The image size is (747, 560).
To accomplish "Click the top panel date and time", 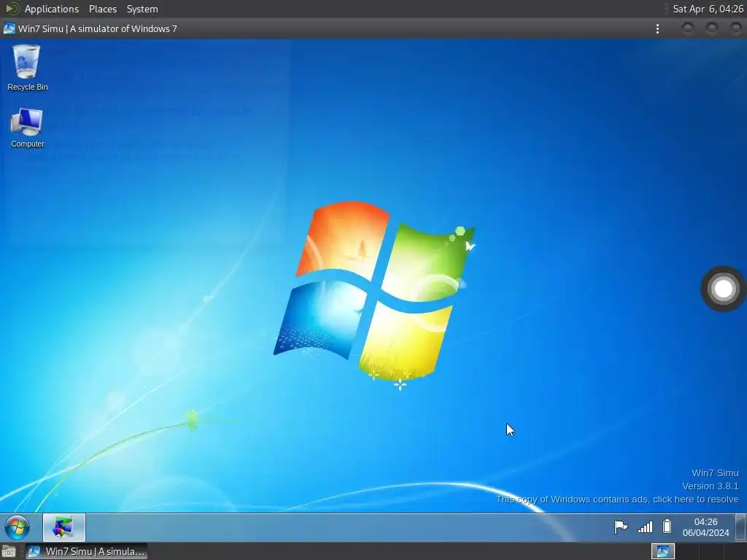I will tap(708, 9).
